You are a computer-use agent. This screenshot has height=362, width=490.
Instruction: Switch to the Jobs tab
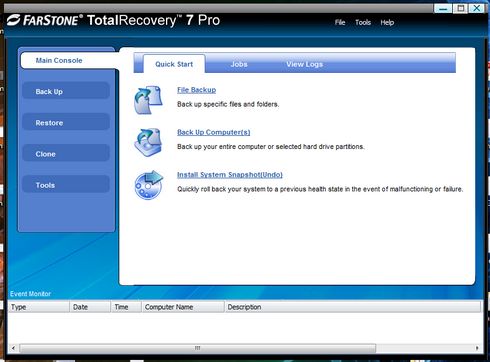239,64
